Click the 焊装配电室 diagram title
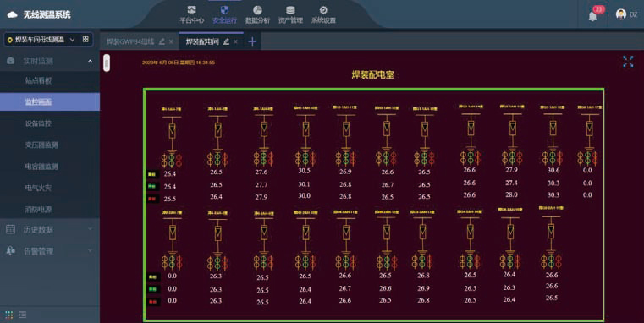This screenshot has height=323, width=644. tap(373, 74)
